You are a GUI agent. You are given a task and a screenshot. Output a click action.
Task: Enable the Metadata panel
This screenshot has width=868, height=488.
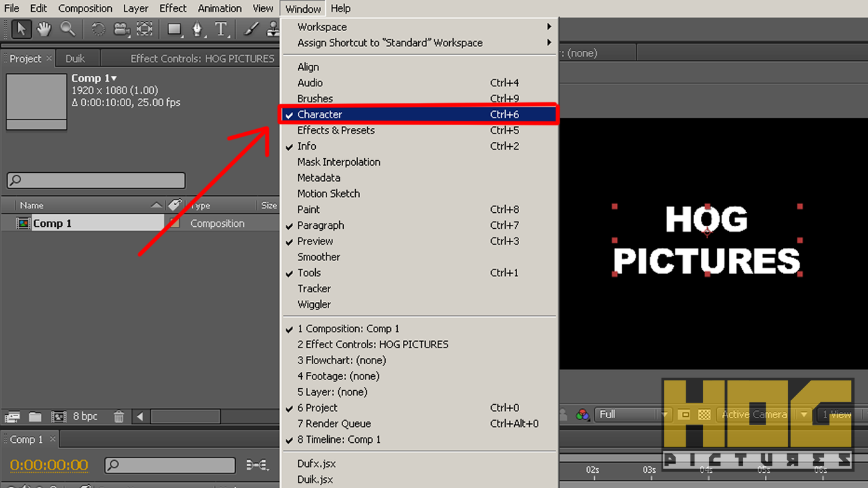click(318, 177)
